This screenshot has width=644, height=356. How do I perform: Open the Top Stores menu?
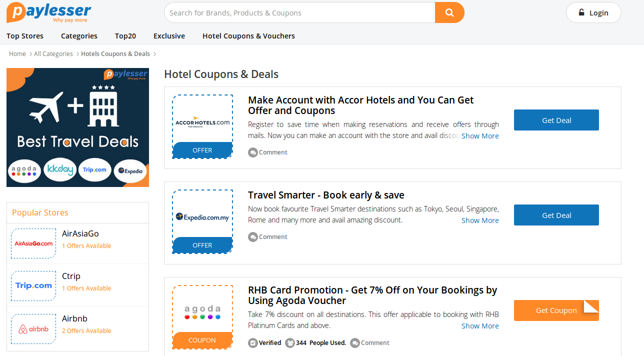[x=25, y=36]
